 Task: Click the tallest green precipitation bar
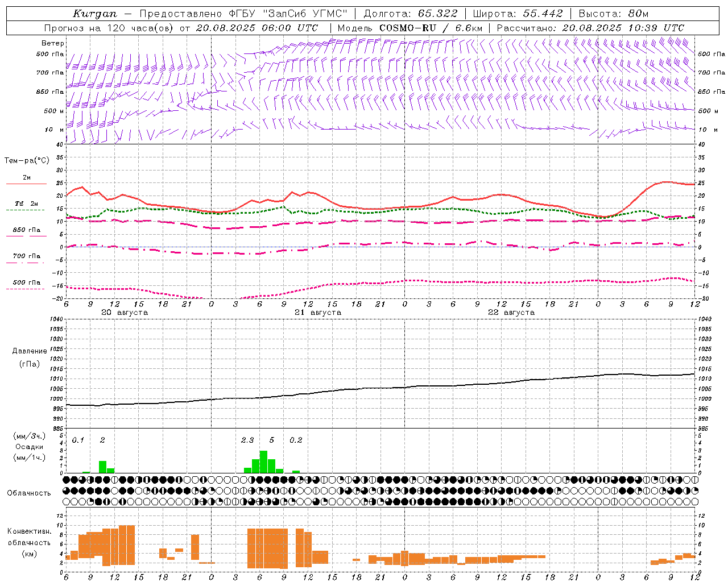(263, 462)
